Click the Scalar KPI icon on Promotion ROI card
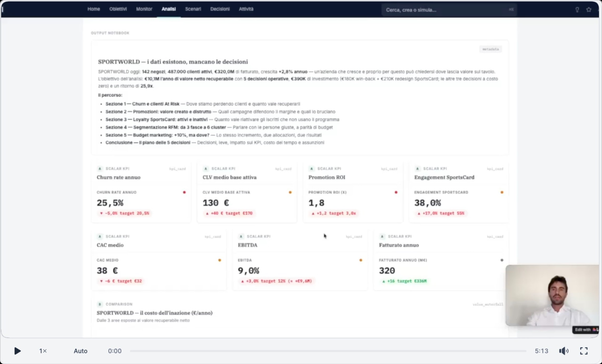Image resolution: width=602 pixels, height=364 pixels. tap(312, 169)
